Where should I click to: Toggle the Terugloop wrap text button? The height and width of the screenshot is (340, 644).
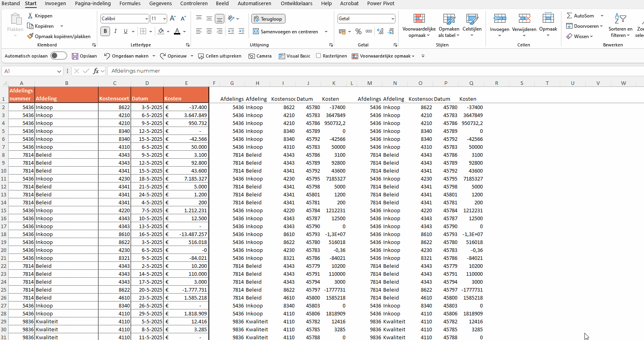(x=268, y=19)
